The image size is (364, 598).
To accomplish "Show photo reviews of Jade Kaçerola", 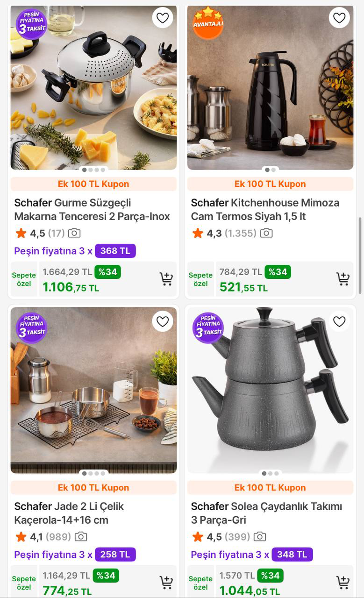I will click(81, 537).
